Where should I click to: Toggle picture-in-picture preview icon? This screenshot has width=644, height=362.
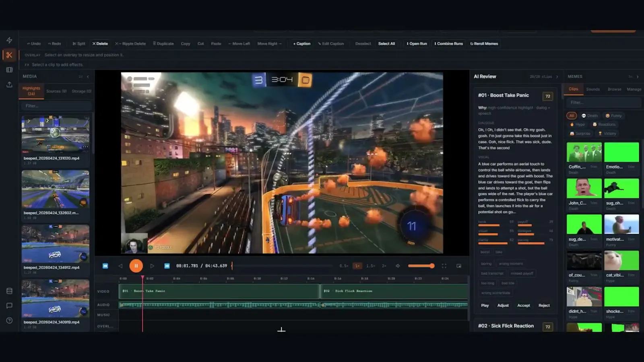point(459,266)
